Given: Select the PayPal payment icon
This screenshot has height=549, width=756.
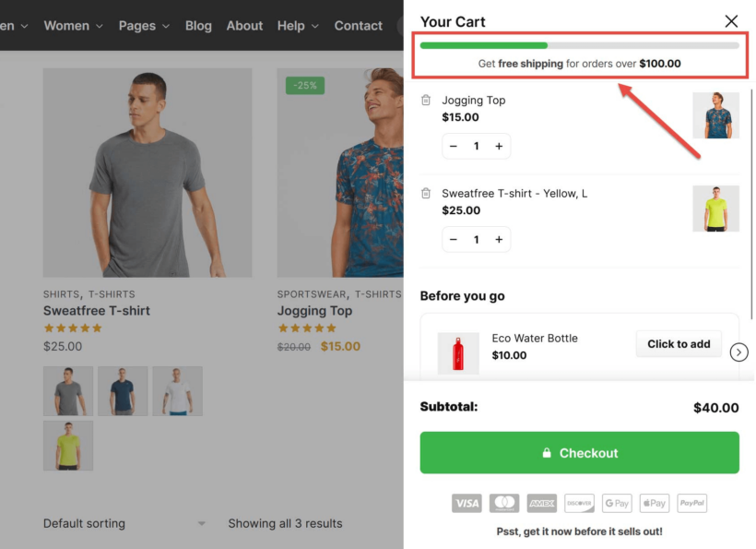Looking at the screenshot, I should (691, 503).
